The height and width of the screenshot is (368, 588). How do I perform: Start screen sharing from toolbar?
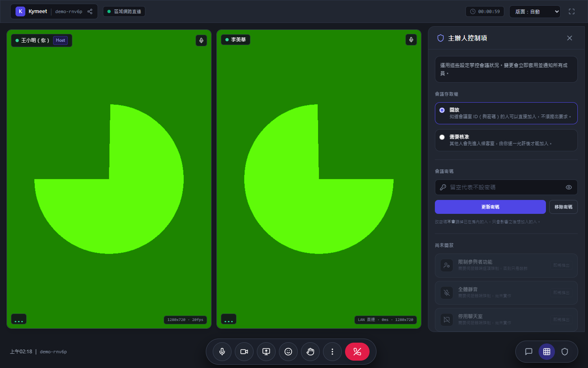[x=266, y=352]
